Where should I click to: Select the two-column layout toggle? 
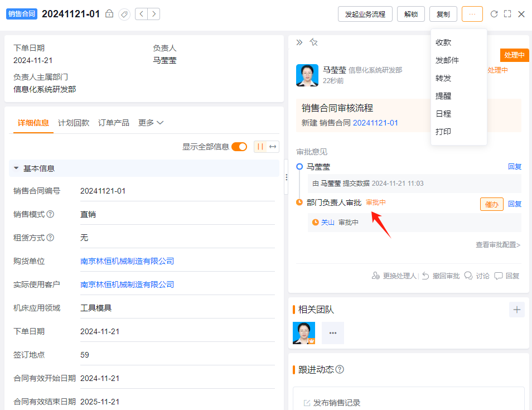260,147
